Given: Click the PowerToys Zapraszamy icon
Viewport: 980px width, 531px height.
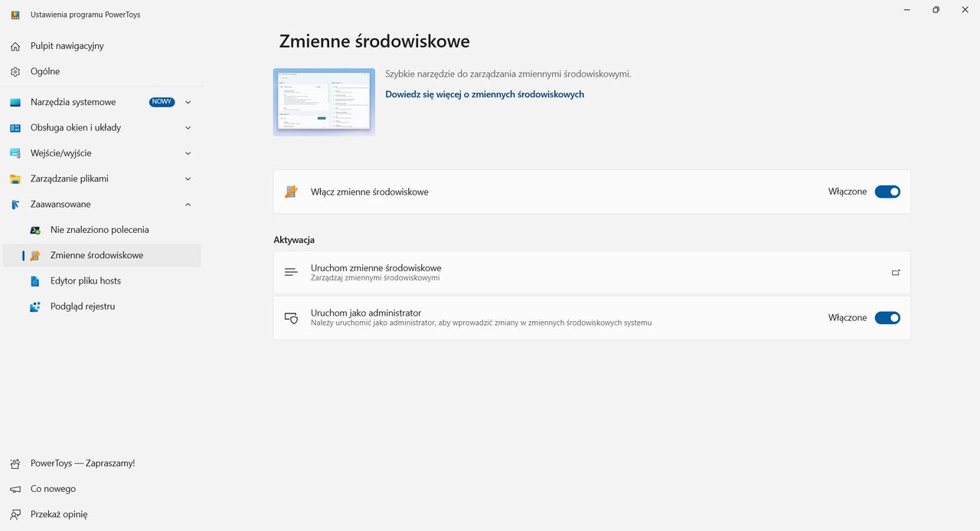Looking at the screenshot, I should [15, 464].
